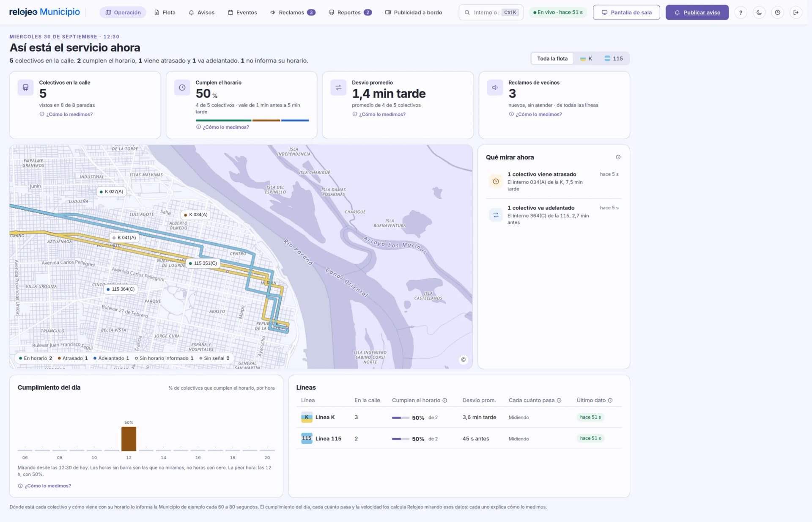
Task: Click the Línea K badge in Líneas table
Action: [307, 418]
